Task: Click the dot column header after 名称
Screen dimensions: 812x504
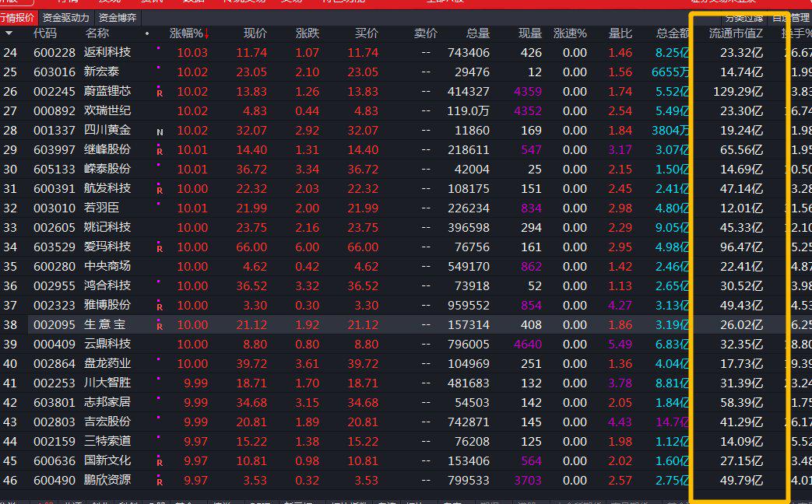Action: [147, 33]
